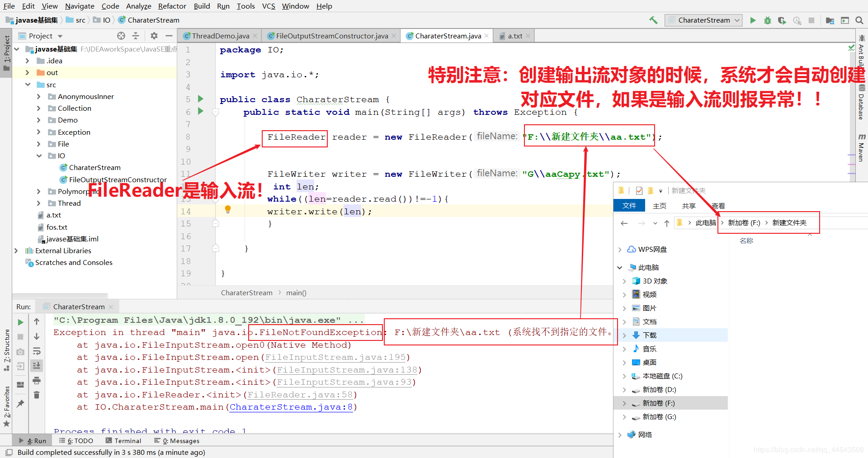Toggle scroll-to-end in the Run console
This screenshot has width=868, height=458.
37,365
